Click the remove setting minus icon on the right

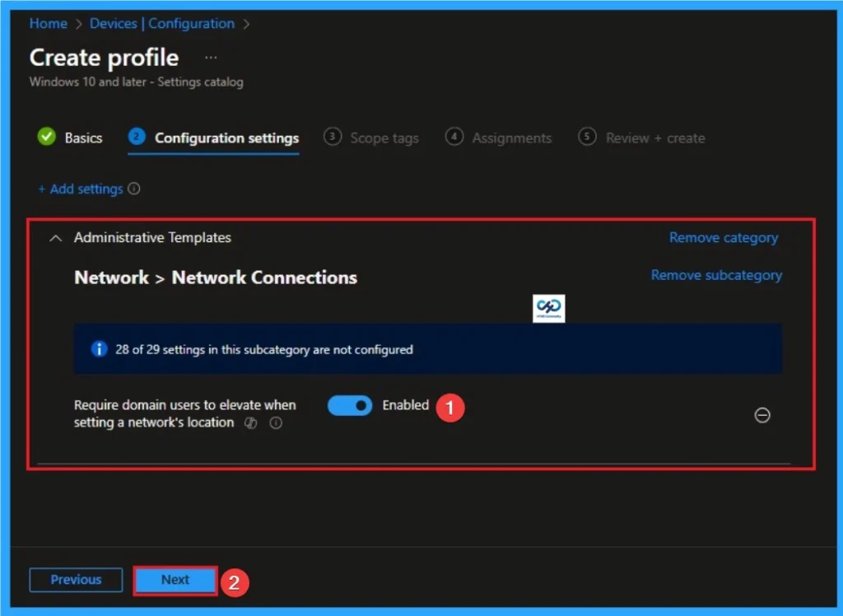(762, 416)
